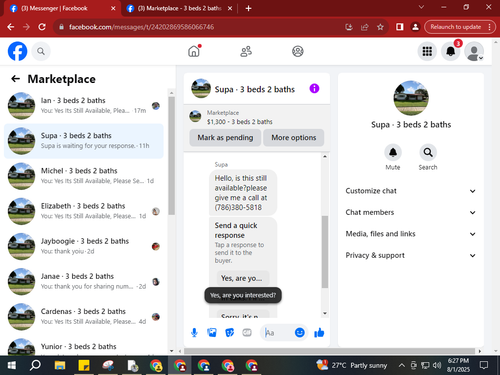500x375 pixels.
Task: Open Yunior - 3 beds 2 baths conversation
Action: [x=83, y=345]
